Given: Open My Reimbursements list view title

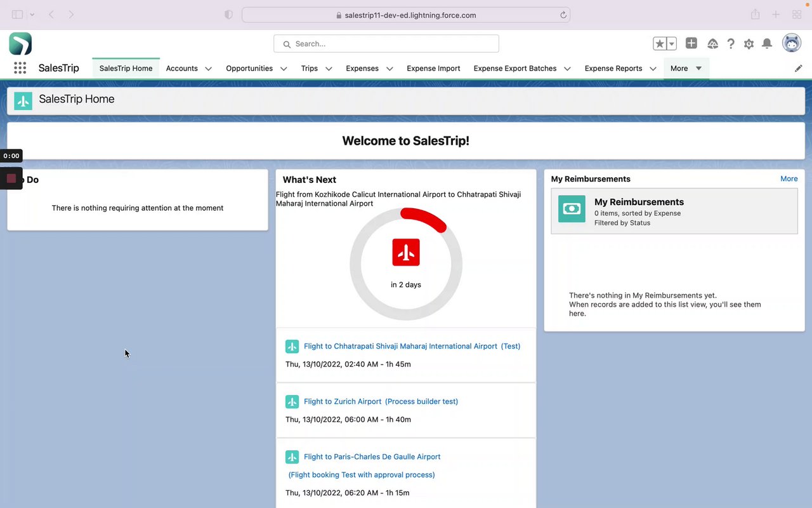Looking at the screenshot, I should click(639, 202).
